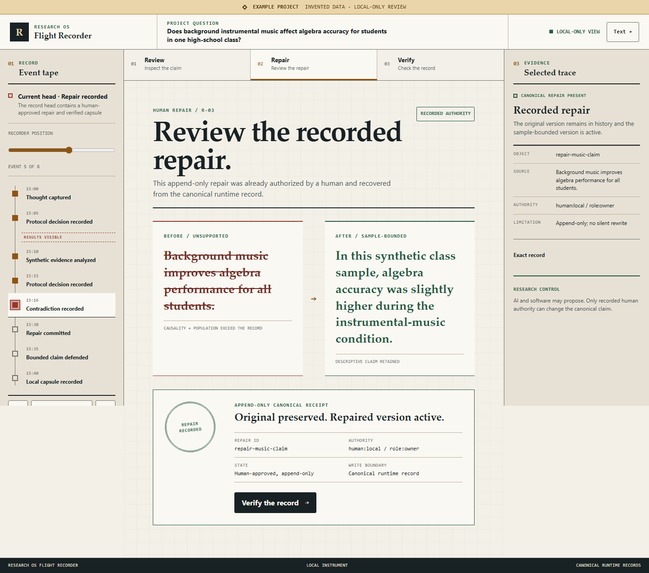Click the Verify the record button
This screenshot has height=573, width=649.
(x=275, y=503)
